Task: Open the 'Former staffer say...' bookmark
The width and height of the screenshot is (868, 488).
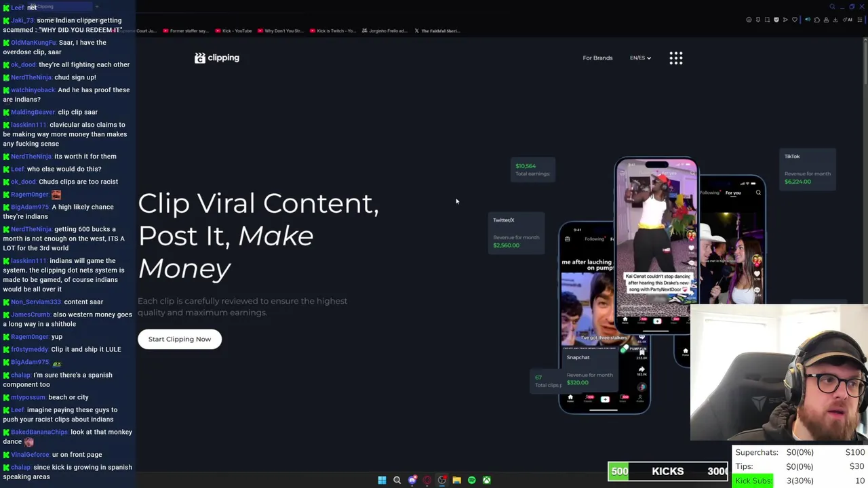Action: [186, 30]
